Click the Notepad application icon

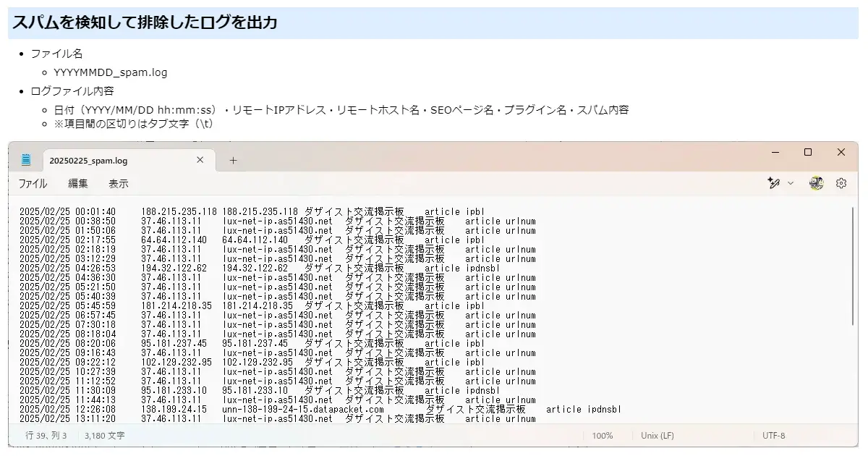pyautogui.click(x=25, y=160)
